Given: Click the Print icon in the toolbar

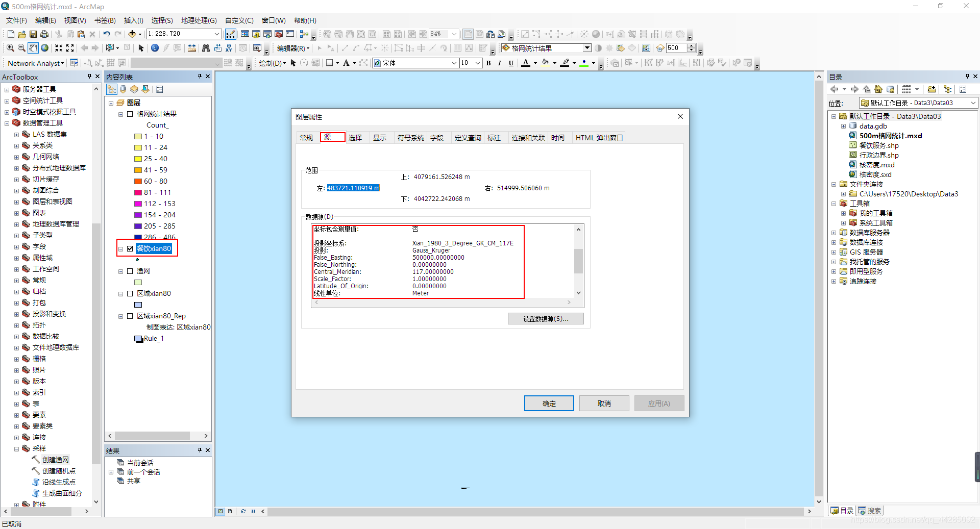Looking at the screenshot, I should pyautogui.click(x=44, y=34).
